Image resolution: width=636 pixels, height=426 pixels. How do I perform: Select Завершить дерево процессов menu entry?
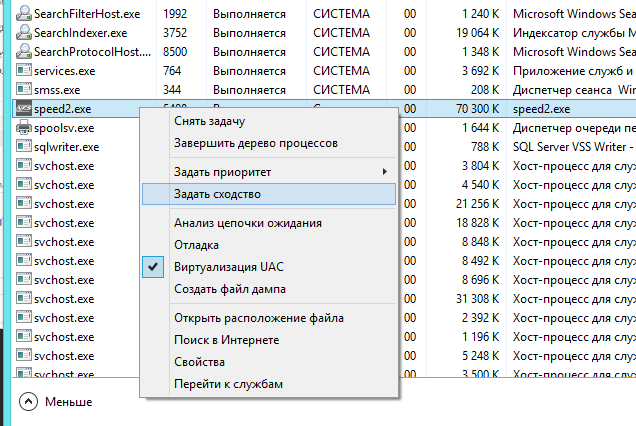(256, 143)
